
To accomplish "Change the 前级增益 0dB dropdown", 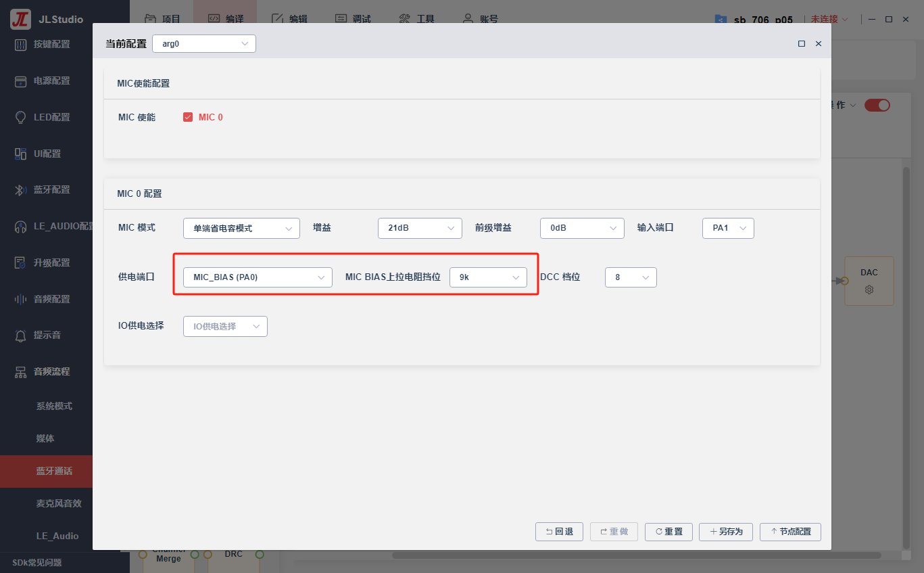I will click(x=582, y=228).
